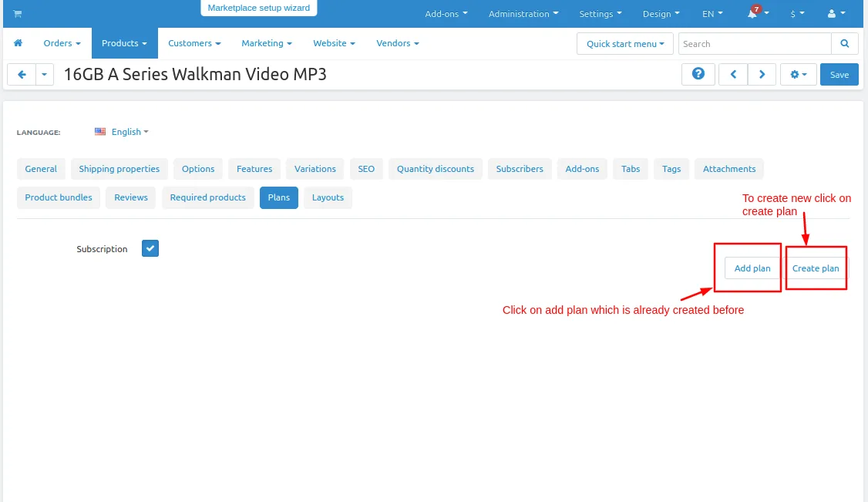Expand the dropdown next to back arrow
This screenshot has width=868, height=502.
[44, 74]
